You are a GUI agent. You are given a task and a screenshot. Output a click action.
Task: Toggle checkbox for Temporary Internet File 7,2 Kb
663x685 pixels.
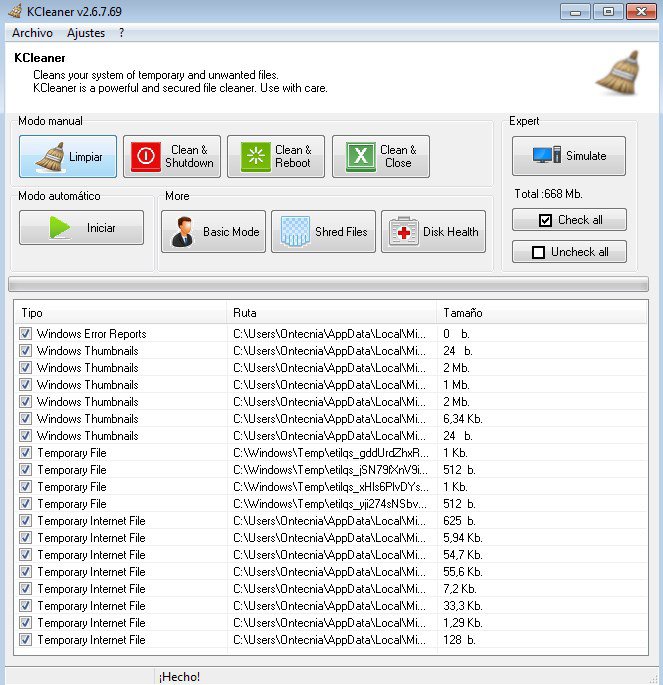point(25,589)
